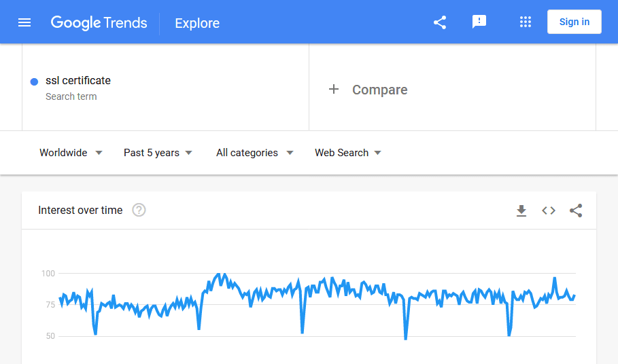Edit the ssl certificate search term
The height and width of the screenshot is (364, 618).
click(x=78, y=81)
